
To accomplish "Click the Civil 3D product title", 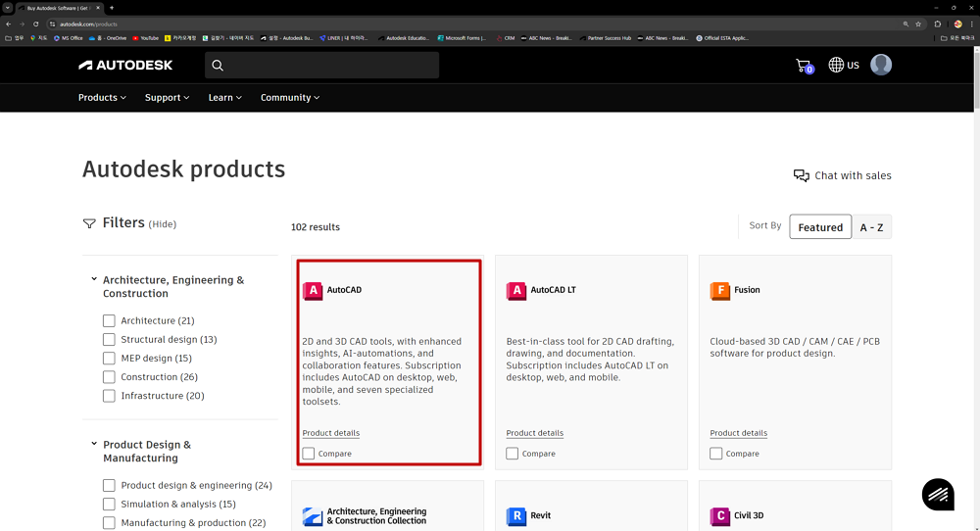I will [749, 515].
